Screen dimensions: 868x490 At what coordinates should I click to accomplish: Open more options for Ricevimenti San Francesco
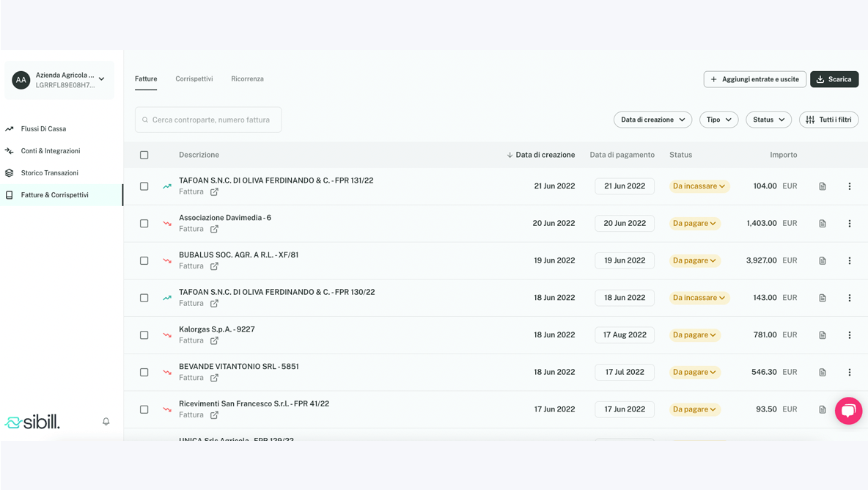(x=850, y=409)
